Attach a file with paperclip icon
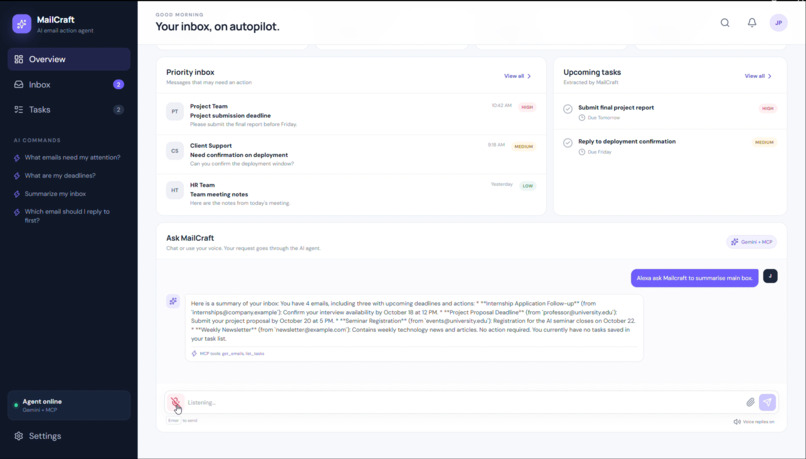806x459 pixels. pos(750,402)
